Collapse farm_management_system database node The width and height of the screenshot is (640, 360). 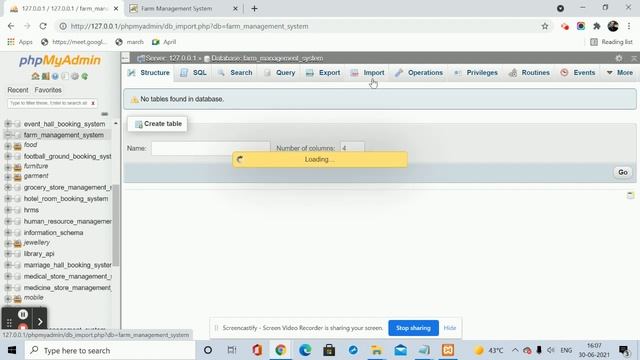pyautogui.click(x=8, y=135)
